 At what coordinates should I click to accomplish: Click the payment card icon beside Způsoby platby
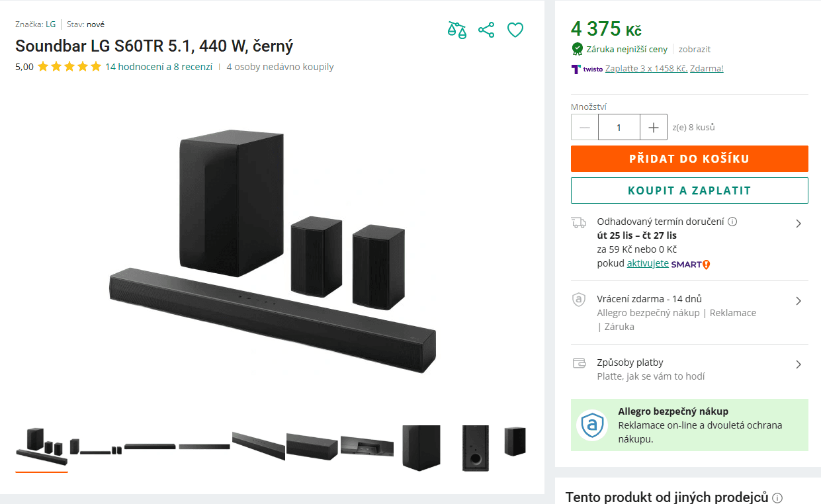[579, 362]
